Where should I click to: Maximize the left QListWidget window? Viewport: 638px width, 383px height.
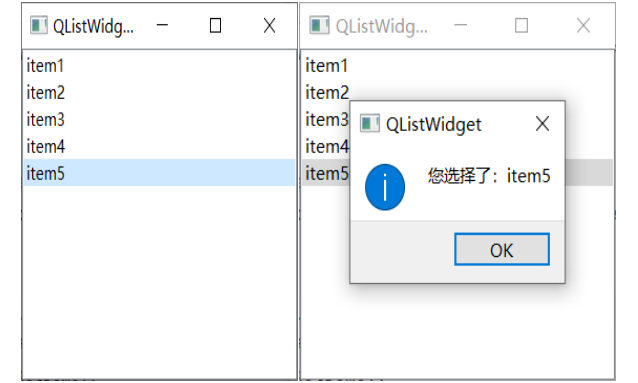[215, 25]
